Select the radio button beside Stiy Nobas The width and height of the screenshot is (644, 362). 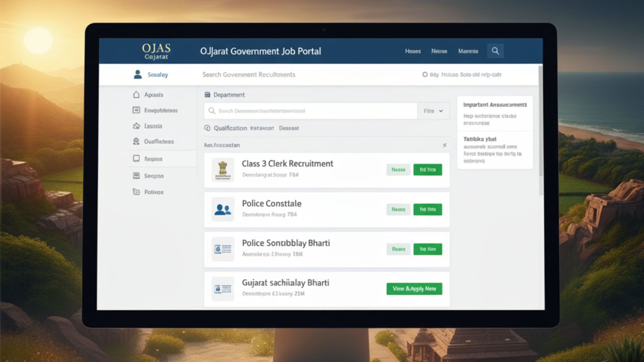[425, 75]
